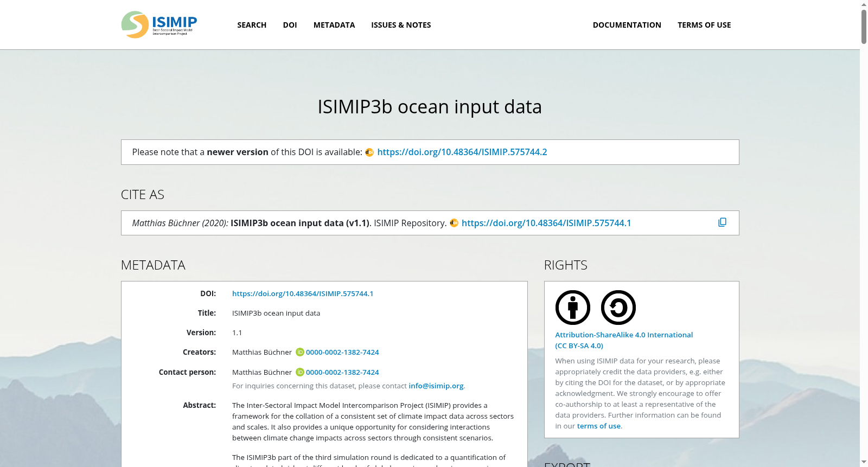868x467 pixels.
Task: Click the Version value '1.1'
Action: 237,332
